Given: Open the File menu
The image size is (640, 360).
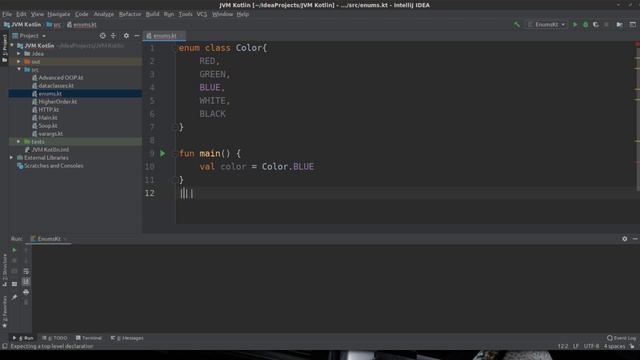Looking at the screenshot, I should tap(7, 14).
